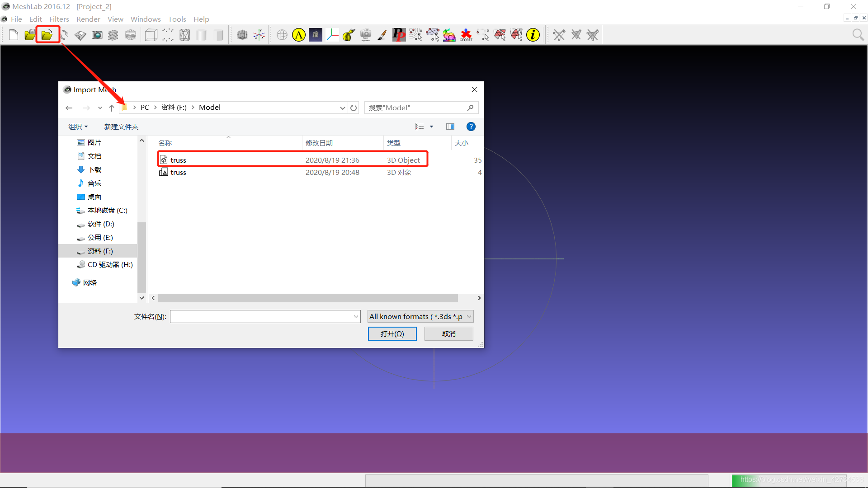
Task: Click the 取消 cancel button
Action: [x=448, y=333]
